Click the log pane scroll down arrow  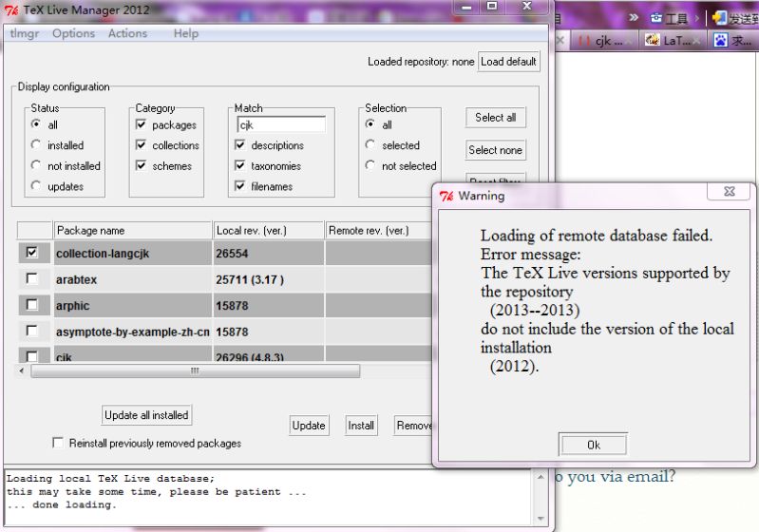pyautogui.click(x=541, y=519)
